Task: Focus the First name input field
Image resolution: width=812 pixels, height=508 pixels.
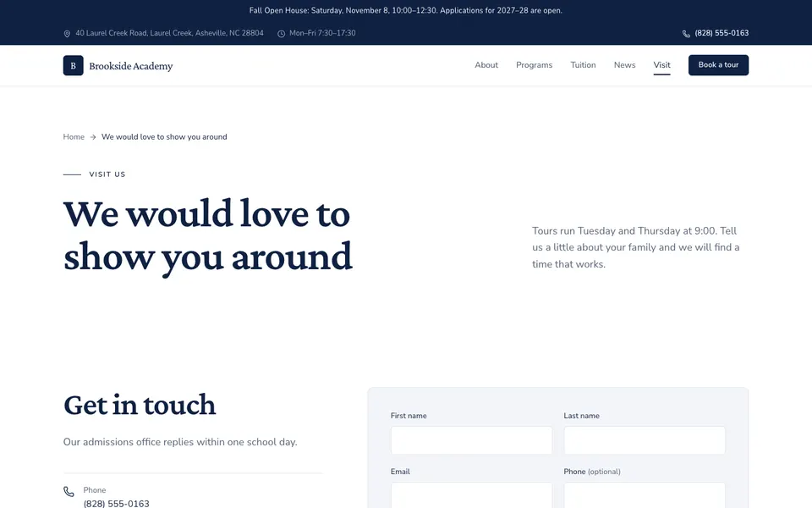Action: pos(471,440)
